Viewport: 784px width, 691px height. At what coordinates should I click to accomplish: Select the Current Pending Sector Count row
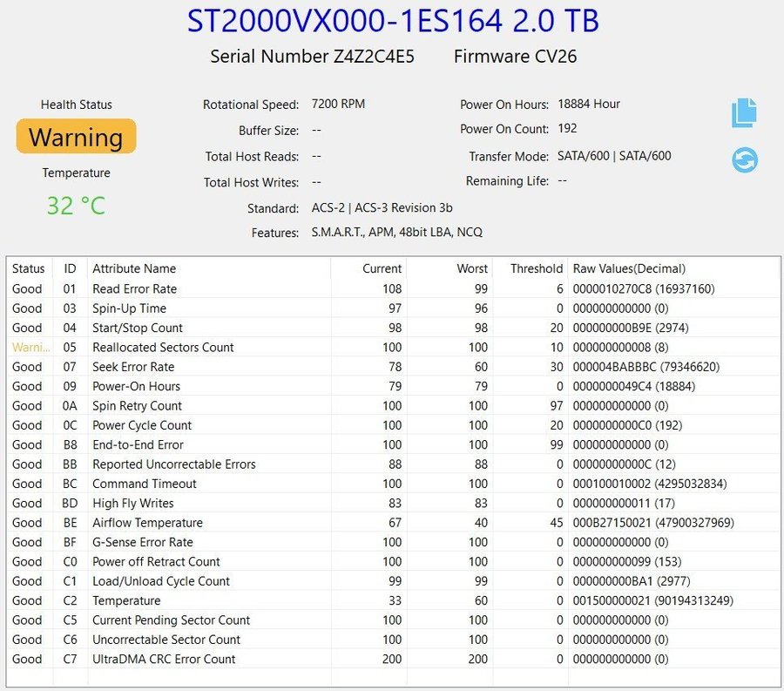[x=393, y=620]
